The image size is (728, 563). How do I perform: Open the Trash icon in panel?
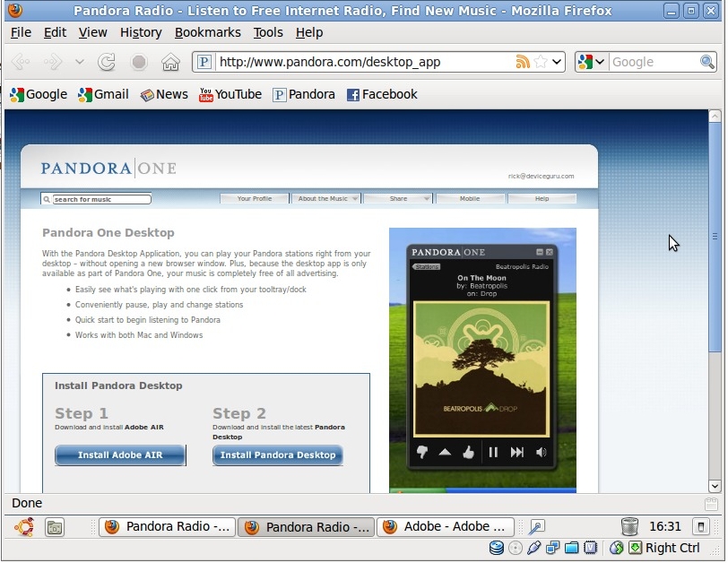click(x=629, y=527)
